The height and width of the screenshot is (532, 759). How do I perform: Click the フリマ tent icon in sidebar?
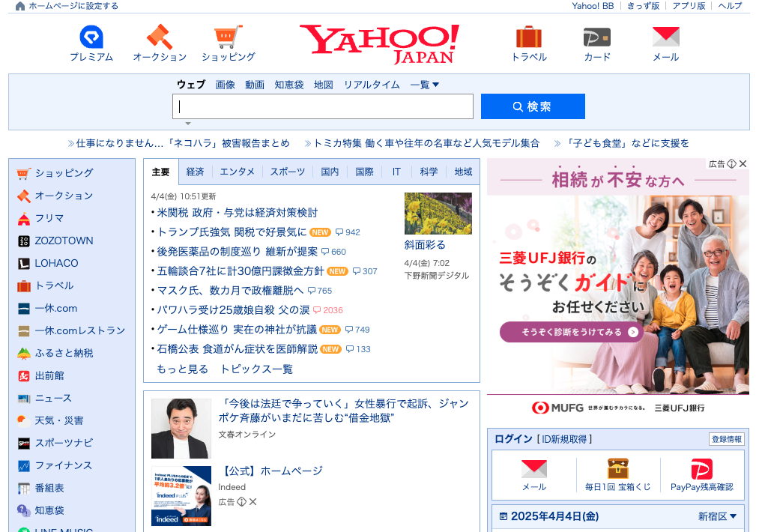point(24,219)
